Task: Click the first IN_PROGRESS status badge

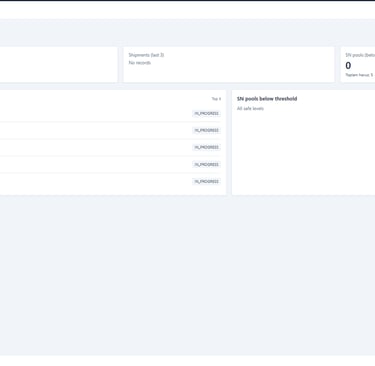Action: (x=206, y=113)
